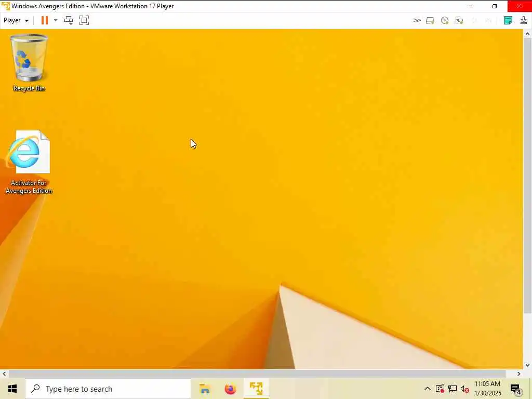Click the VMware title bar app icon
Screen dimensions: 532x399
[5, 6]
